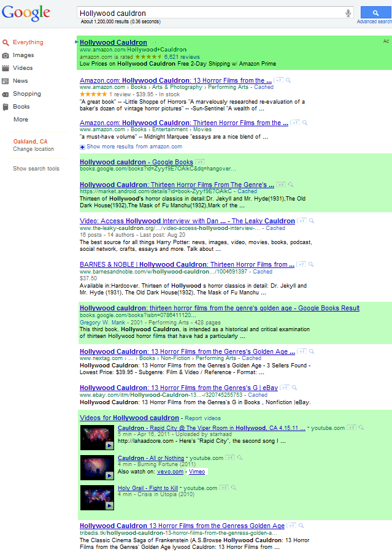Play the Cauldron Rapid City video thumbnail
This screenshot has height=552, width=392.
pos(97,437)
